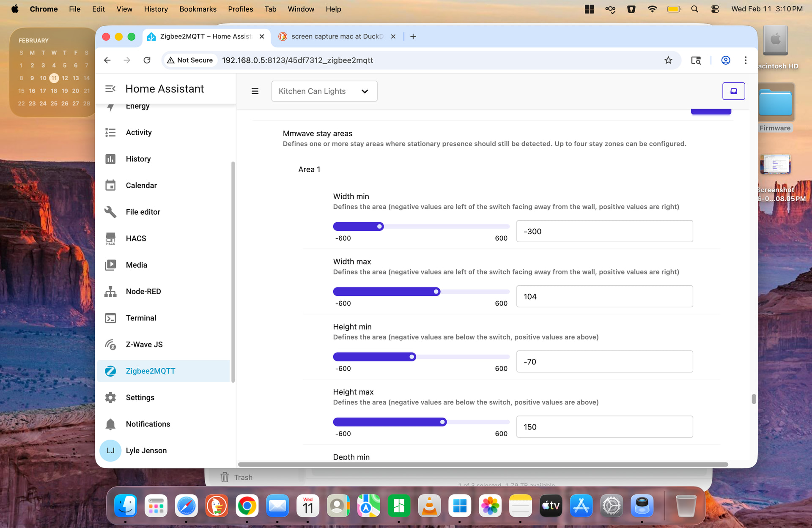Open the Bookmarks menu in menu bar
The height and width of the screenshot is (528, 812).
click(198, 9)
